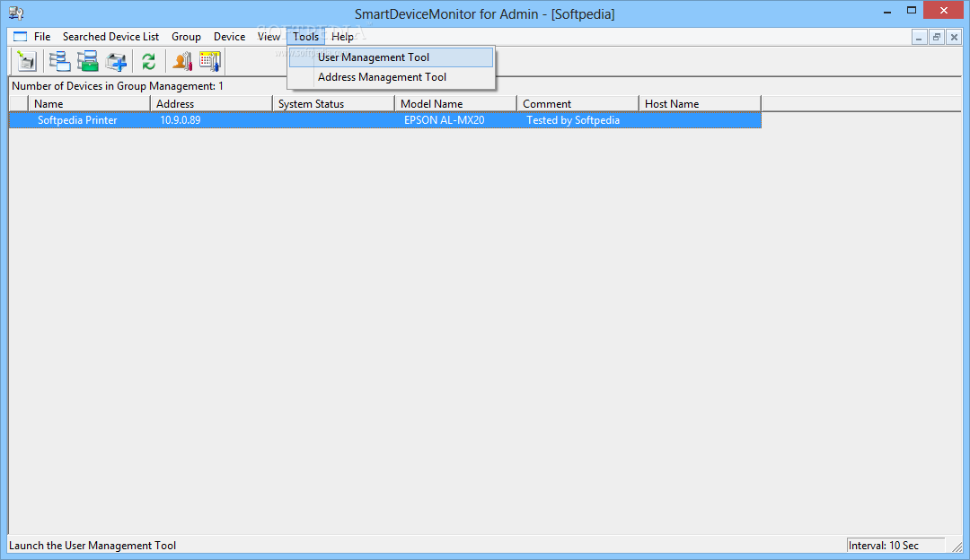970x560 pixels.
Task: Sort by the Comment column header
Action: (x=578, y=104)
